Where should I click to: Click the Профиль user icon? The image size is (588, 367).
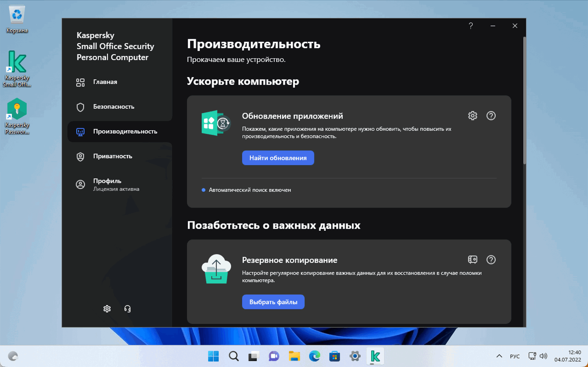(80, 184)
